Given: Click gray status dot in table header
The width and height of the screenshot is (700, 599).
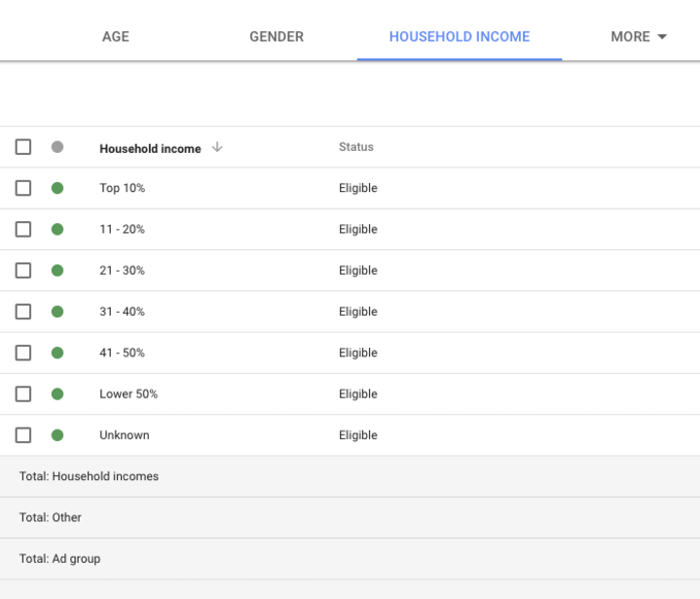Looking at the screenshot, I should [57, 147].
